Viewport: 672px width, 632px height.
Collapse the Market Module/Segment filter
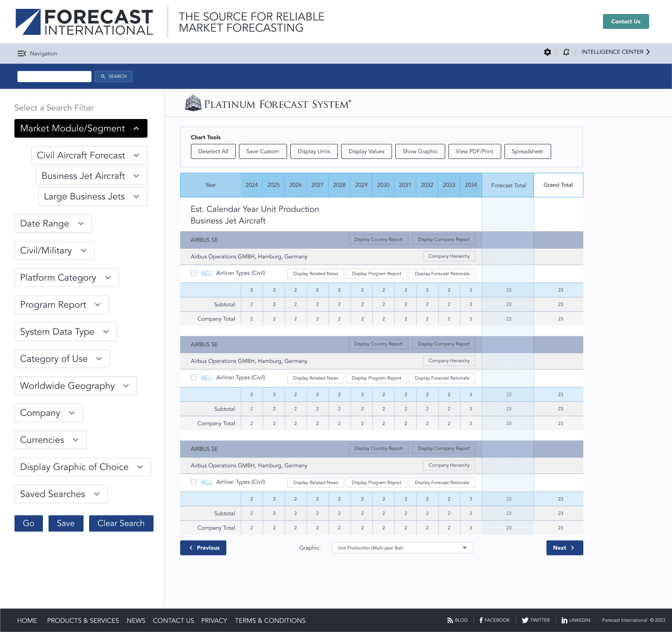click(x=81, y=128)
